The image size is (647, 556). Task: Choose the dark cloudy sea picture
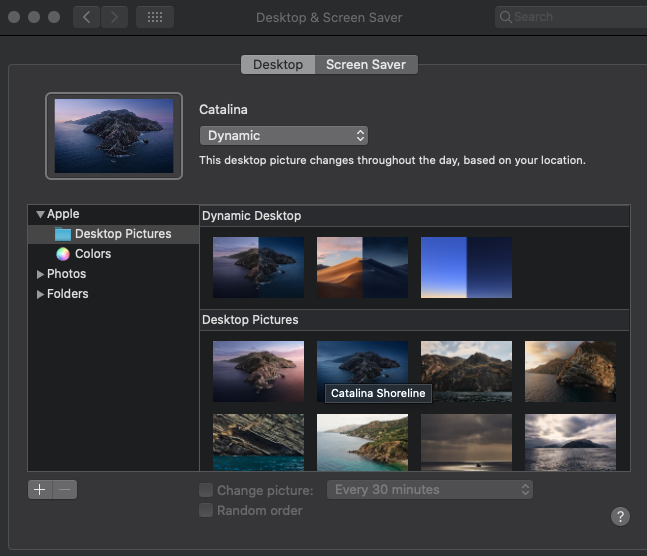tap(466, 442)
